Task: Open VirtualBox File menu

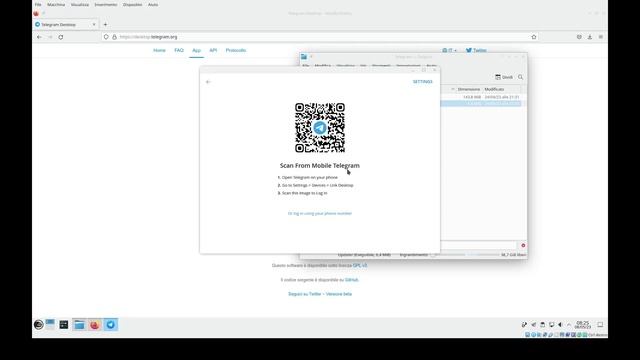Action: (38, 4)
